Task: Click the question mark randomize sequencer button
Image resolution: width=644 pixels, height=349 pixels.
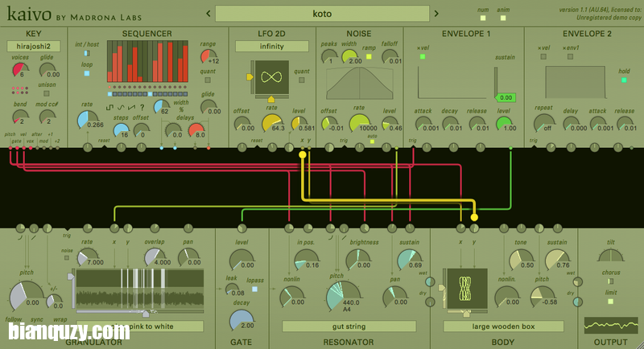Action: click(x=142, y=108)
